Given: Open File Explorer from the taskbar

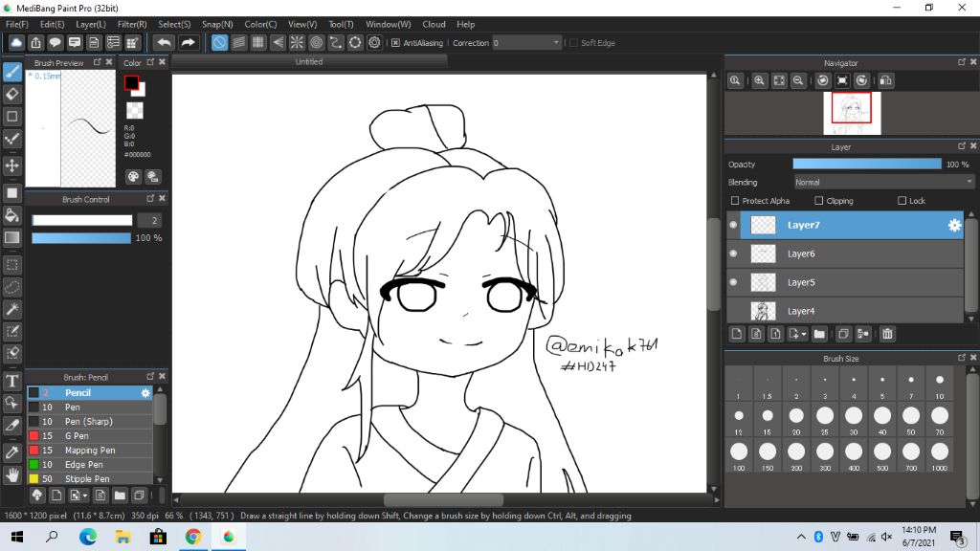Looking at the screenshot, I should [123, 536].
